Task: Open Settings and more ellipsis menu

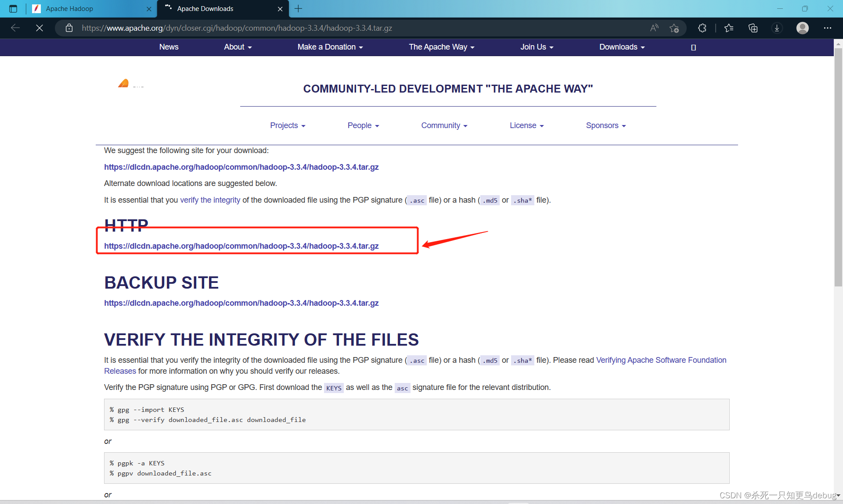Action: [827, 28]
